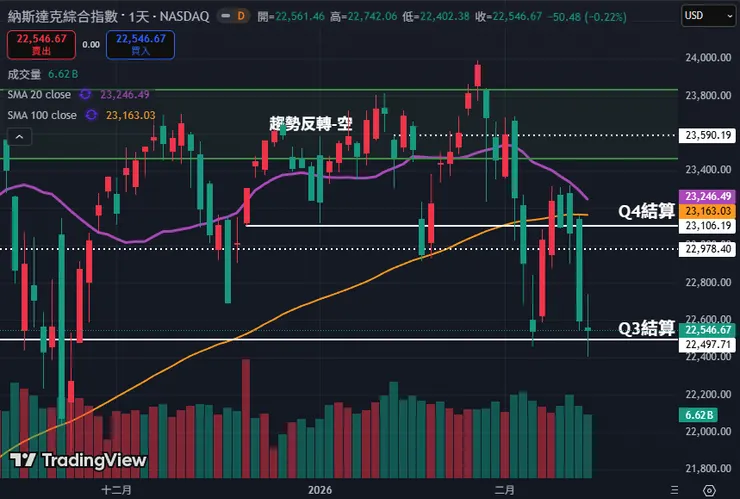Select the 納斯達克綜合指數 symbol title
The width and height of the screenshot is (740, 499).
click(63, 17)
